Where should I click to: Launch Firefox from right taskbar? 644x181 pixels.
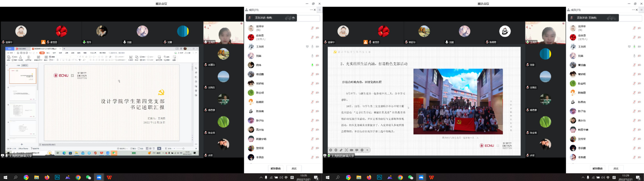369,177
